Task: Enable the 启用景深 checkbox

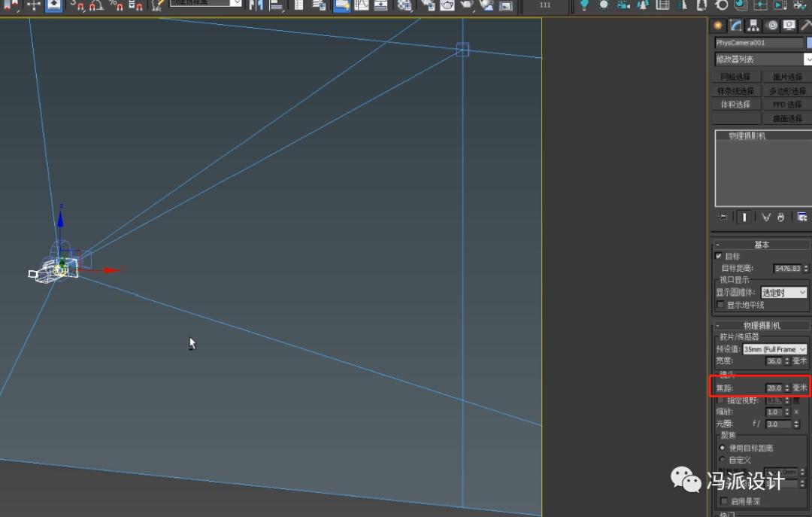Action: pyautogui.click(x=723, y=501)
